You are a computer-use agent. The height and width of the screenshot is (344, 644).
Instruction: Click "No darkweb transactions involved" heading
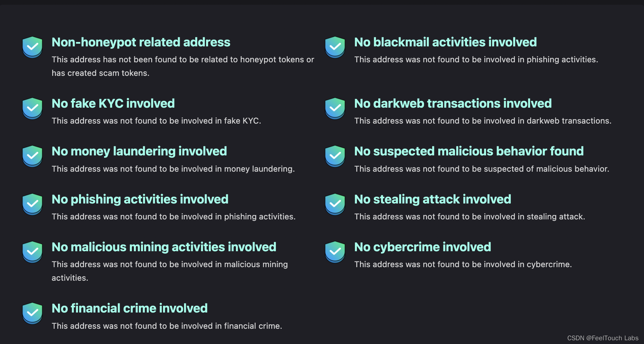[x=452, y=104]
